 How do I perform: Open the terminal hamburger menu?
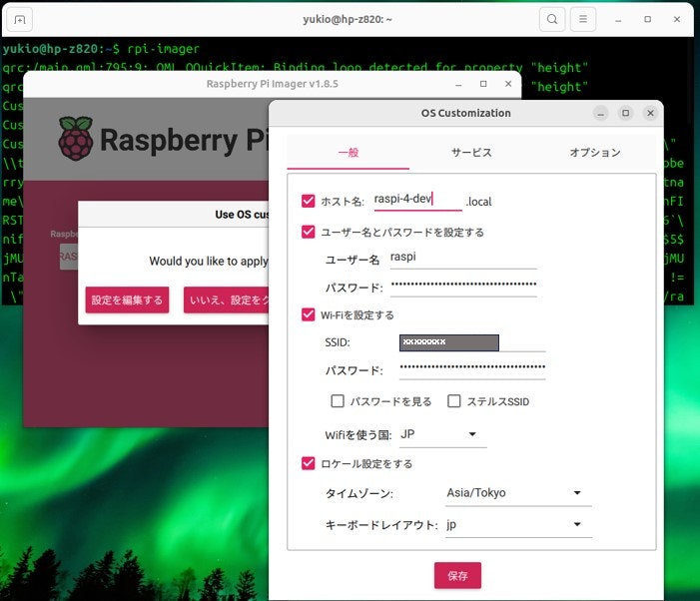tap(582, 20)
